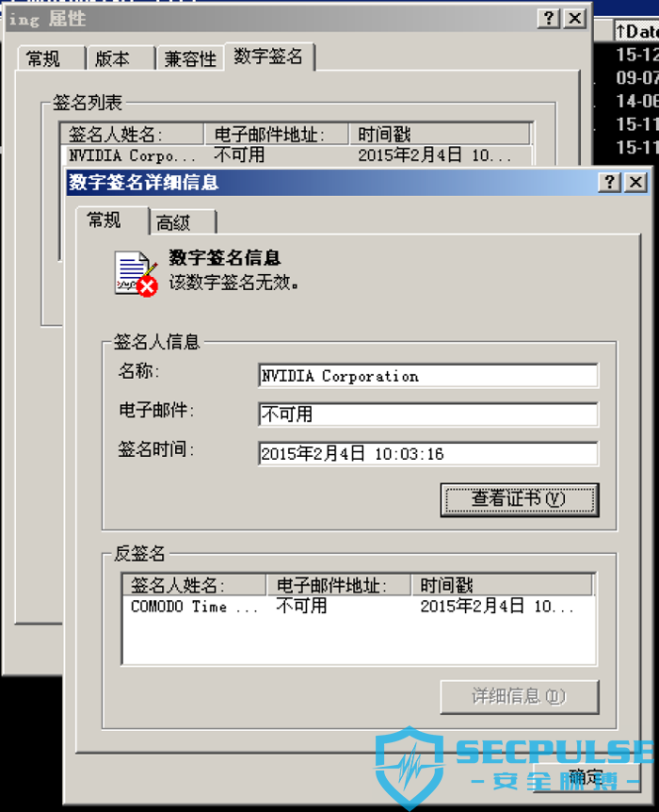
Task: Open the 常规 tab in properties window
Action: tap(51, 58)
